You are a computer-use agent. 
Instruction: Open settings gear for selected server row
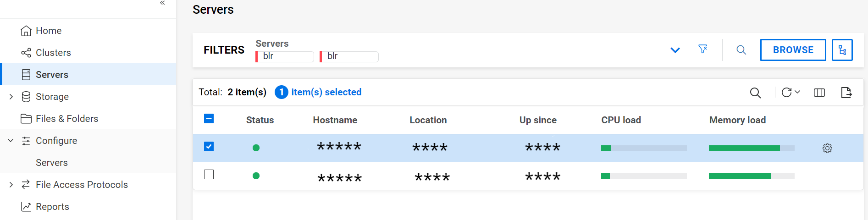827,148
